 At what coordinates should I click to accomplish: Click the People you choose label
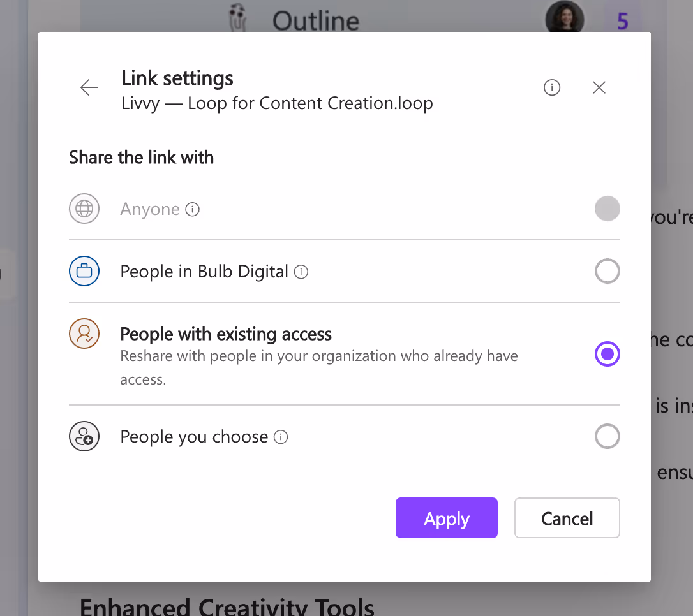pos(194,437)
